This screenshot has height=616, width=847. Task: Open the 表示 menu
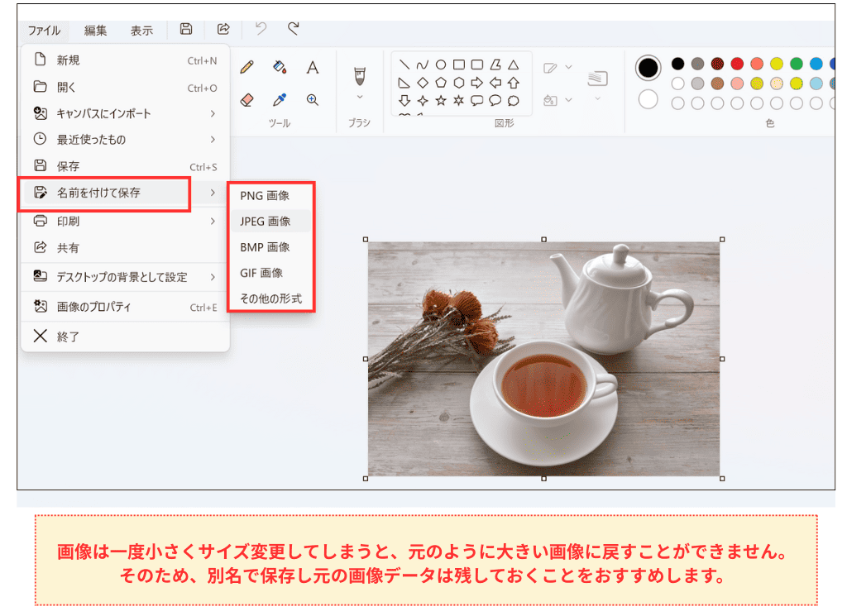pos(141,30)
